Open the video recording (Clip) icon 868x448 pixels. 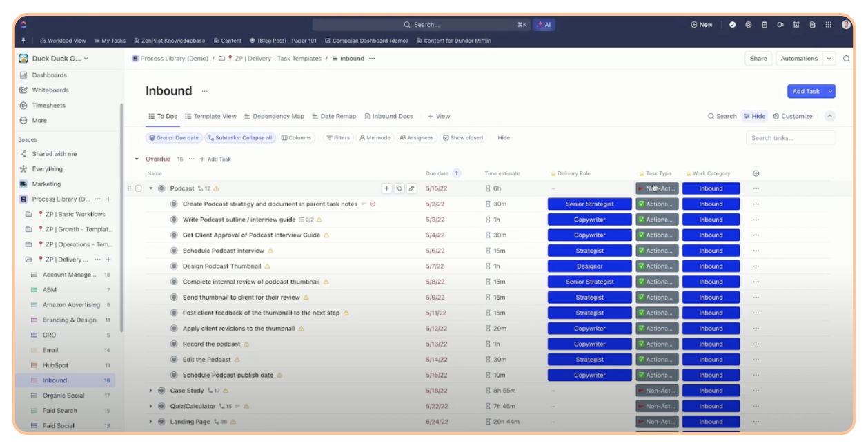pyautogui.click(x=780, y=24)
